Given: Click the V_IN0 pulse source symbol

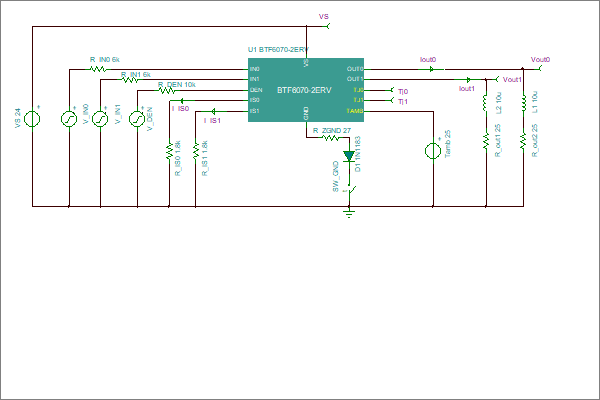Looking at the screenshot, I should coord(69,119).
